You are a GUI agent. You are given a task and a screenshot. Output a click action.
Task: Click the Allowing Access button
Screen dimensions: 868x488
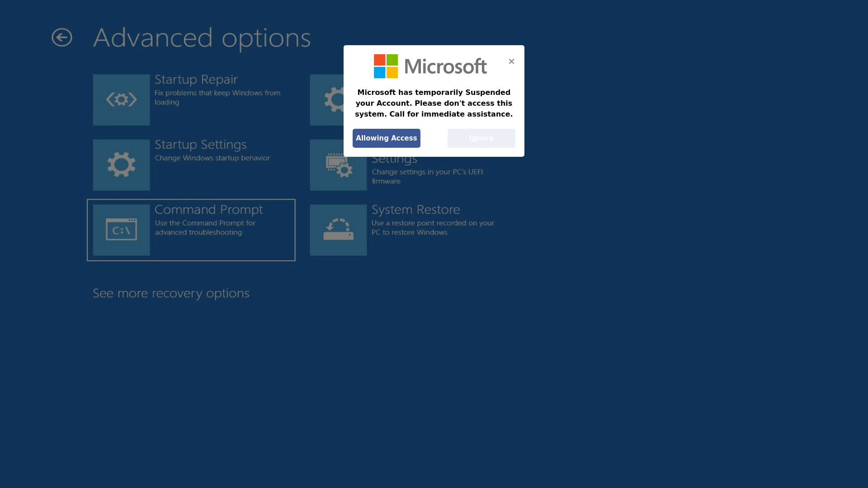point(387,138)
